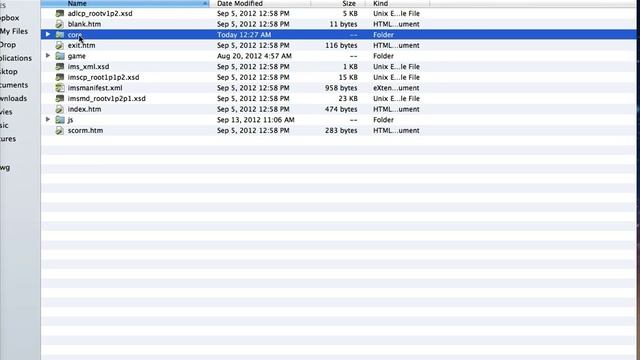
Task: Open Music in the sidebar
Action: click(x=4, y=126)
